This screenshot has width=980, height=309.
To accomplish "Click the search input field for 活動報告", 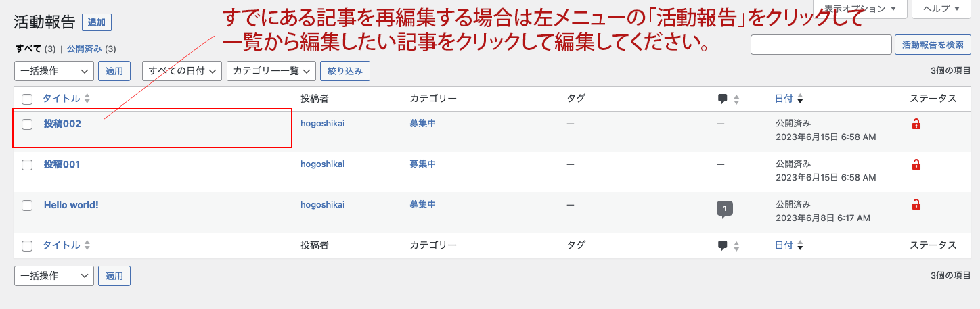I will click(x=821, y=45).
